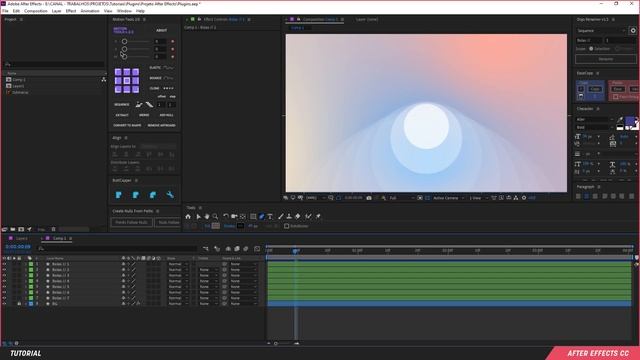Toggle the checkbox in Tools options bar

287,226
